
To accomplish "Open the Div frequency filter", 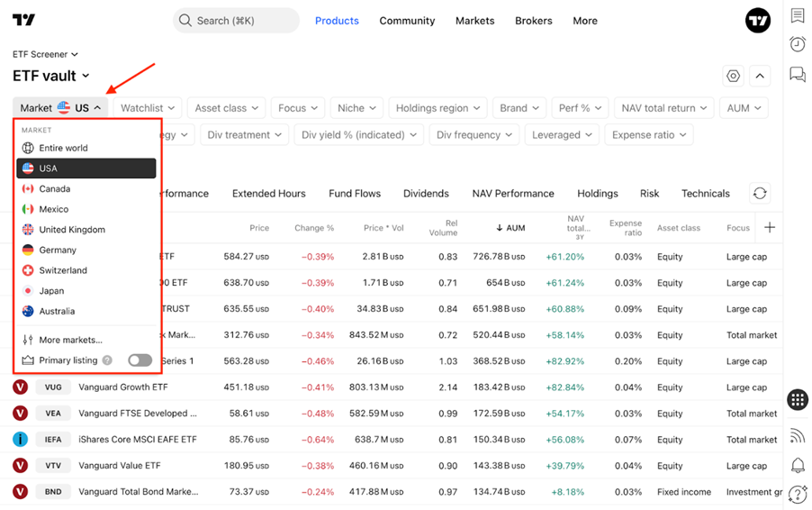I will pos(474,135).
